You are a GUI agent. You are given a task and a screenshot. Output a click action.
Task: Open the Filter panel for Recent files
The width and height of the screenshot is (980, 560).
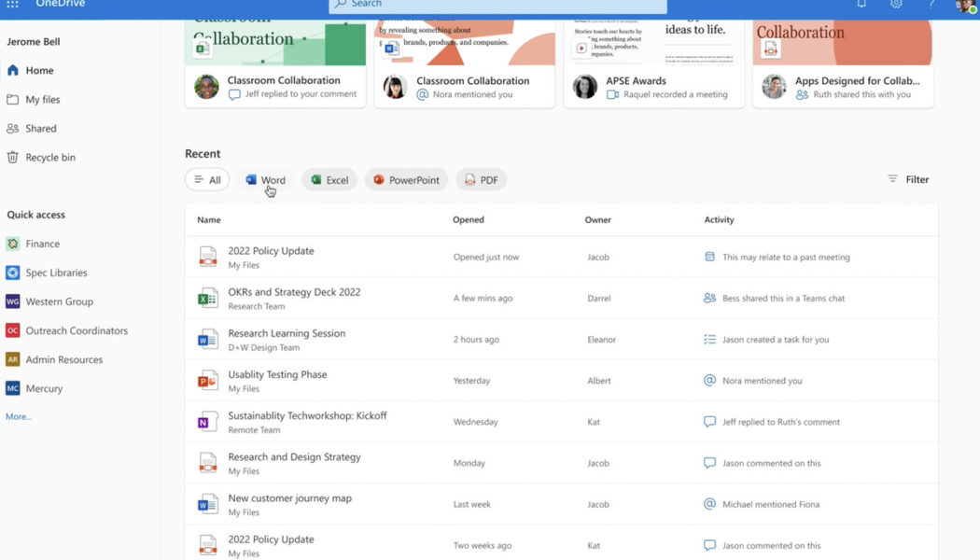(x=908, y=178)
